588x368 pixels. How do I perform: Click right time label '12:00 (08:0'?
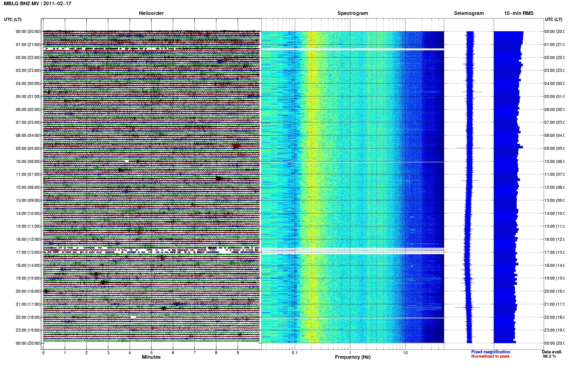point(554,187)
